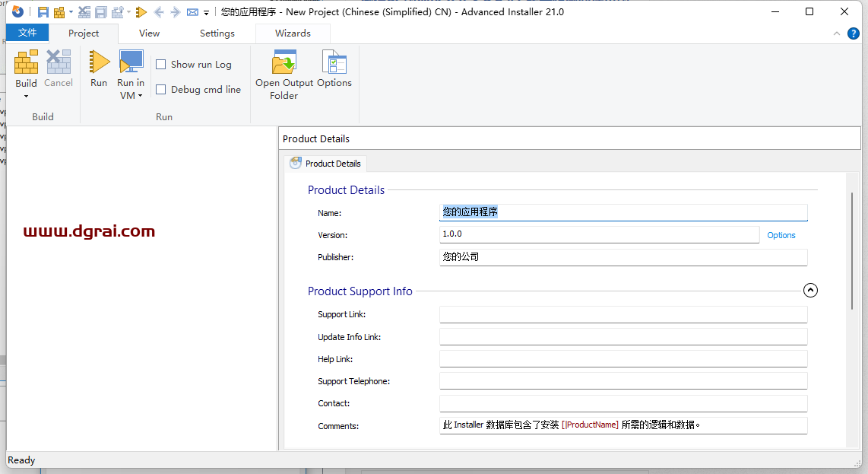Click the Name input field
Image resolution: width=868 pixels, height=474 pixels.
(623, 212)
